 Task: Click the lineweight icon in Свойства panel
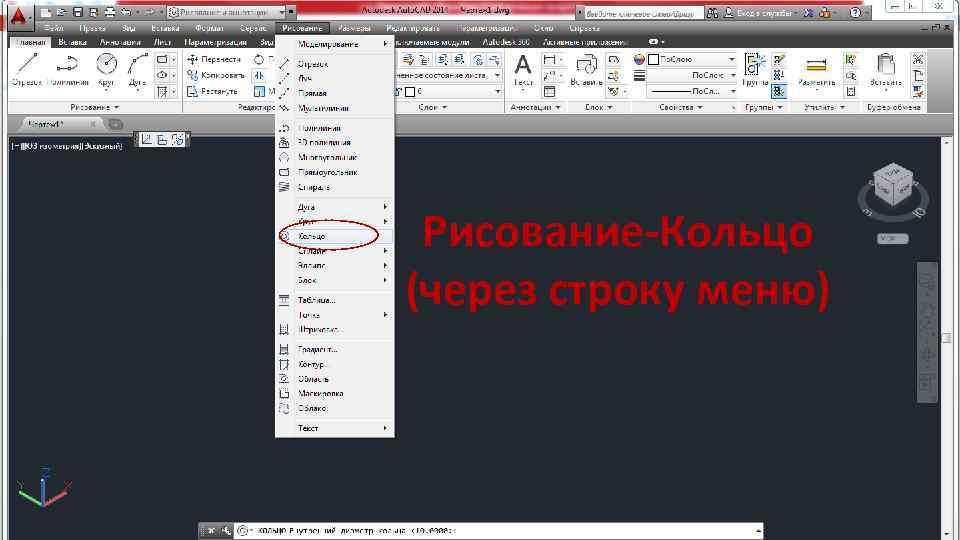[x=639, y=75]
